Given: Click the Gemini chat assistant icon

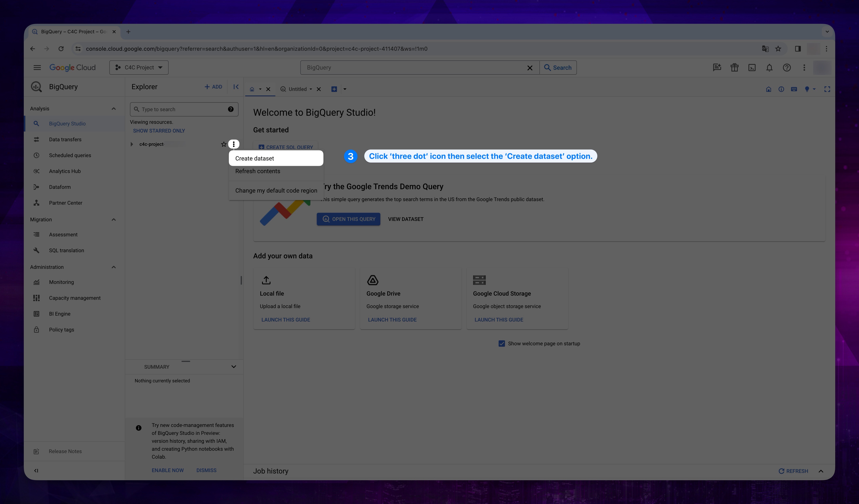Looking at the screenshot, I should click(x=717, y=68).
